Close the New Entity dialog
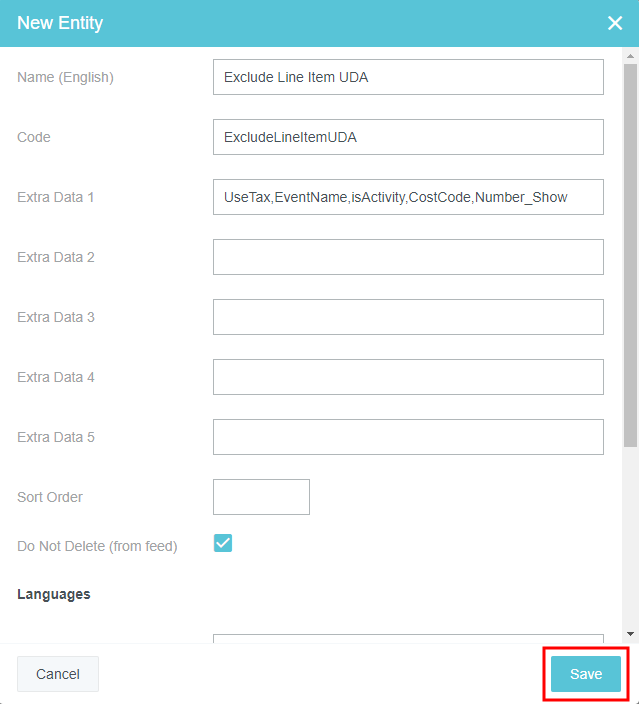The width and height of the screenshot is (639, 704). pos(615,23)
